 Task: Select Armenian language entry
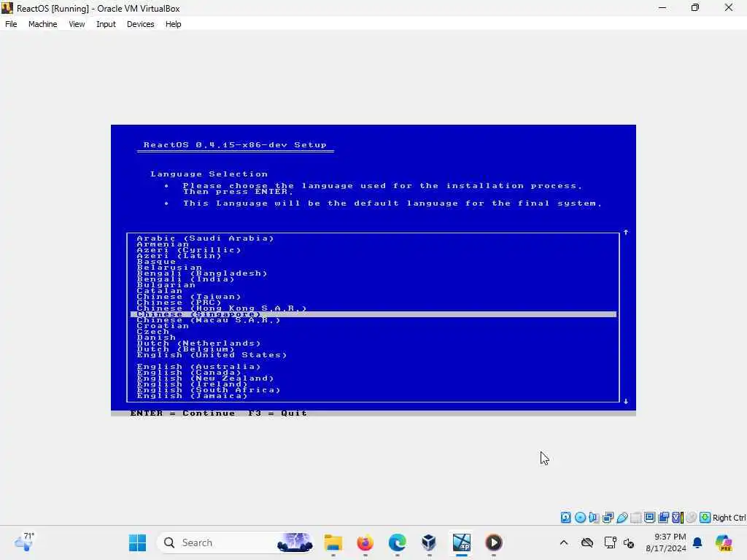coord(163,244)
